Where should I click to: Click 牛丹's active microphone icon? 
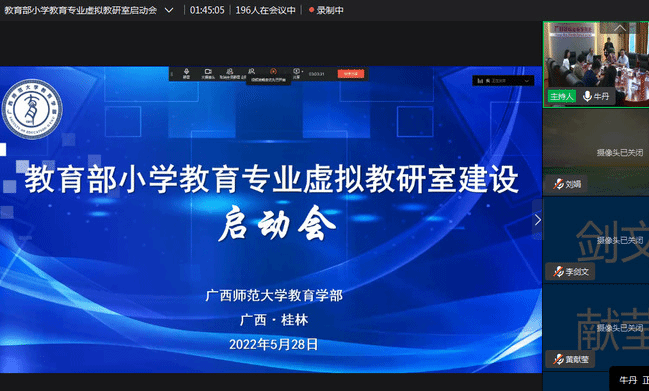pos(587,96)
